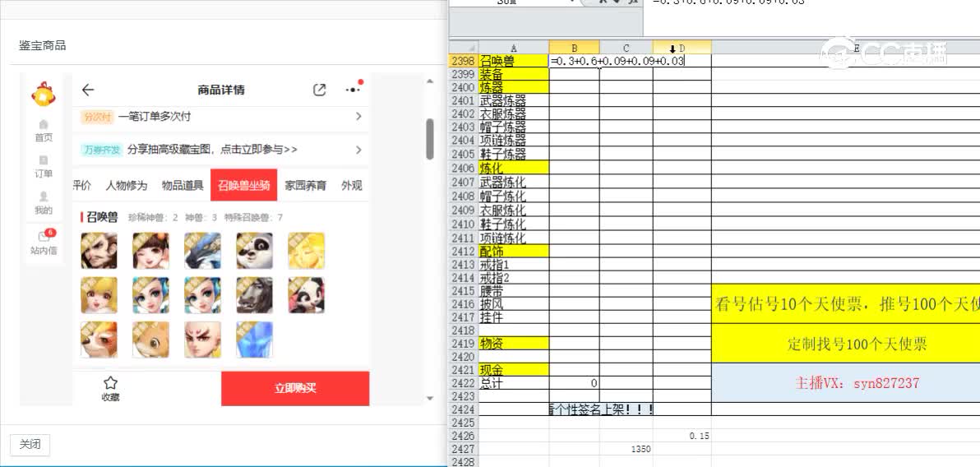The width and height of the screenshot is (980, 467).
Task: Open 我的 profile in the sidebar
Action: click(x=43, y=203)
